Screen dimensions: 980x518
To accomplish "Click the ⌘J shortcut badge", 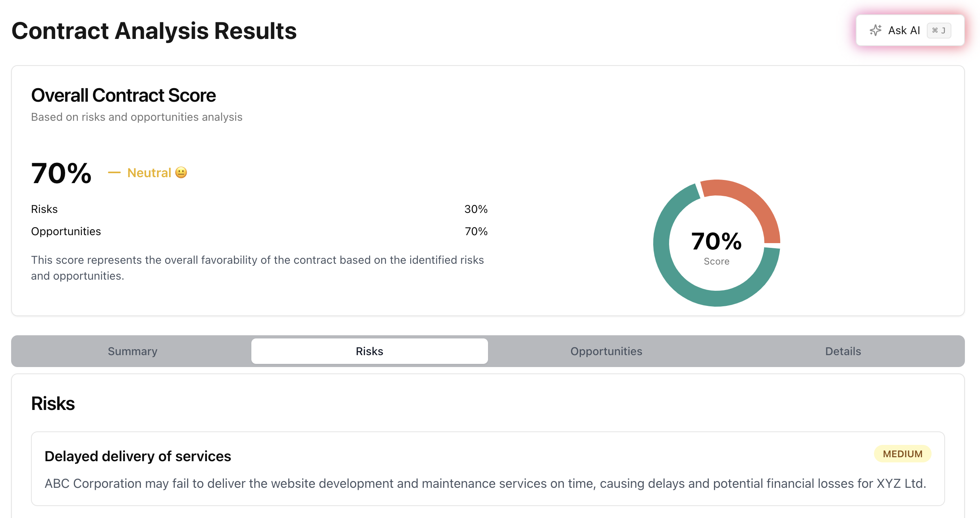I will tap(939, 31).
